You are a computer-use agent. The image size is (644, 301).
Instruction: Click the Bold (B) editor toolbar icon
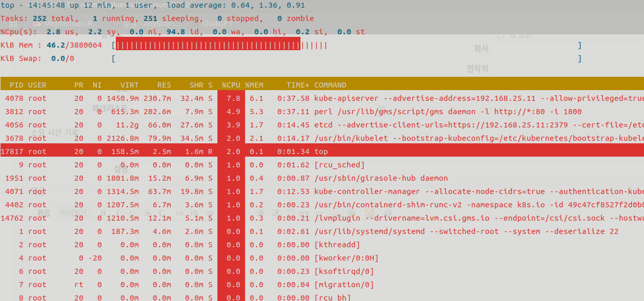pos(103,213)
